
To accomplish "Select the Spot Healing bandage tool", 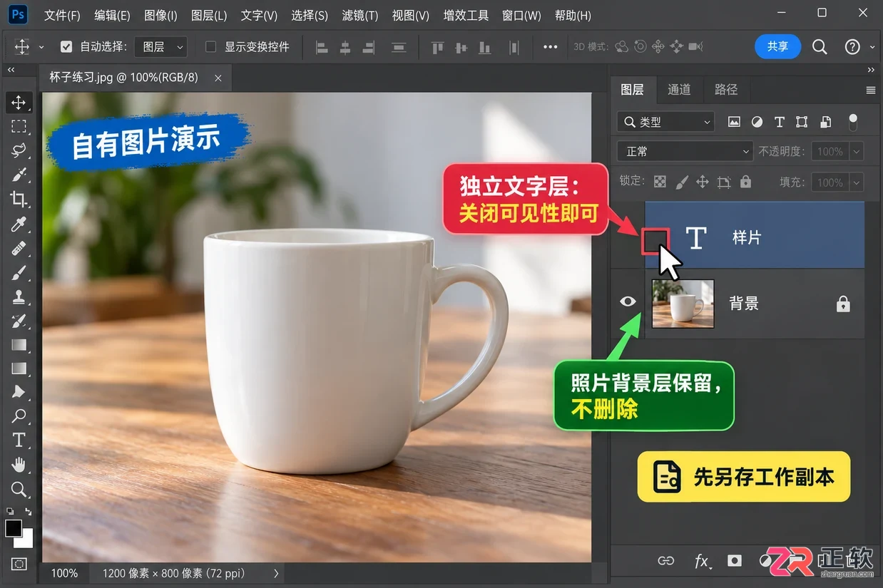I will point(19,249).
